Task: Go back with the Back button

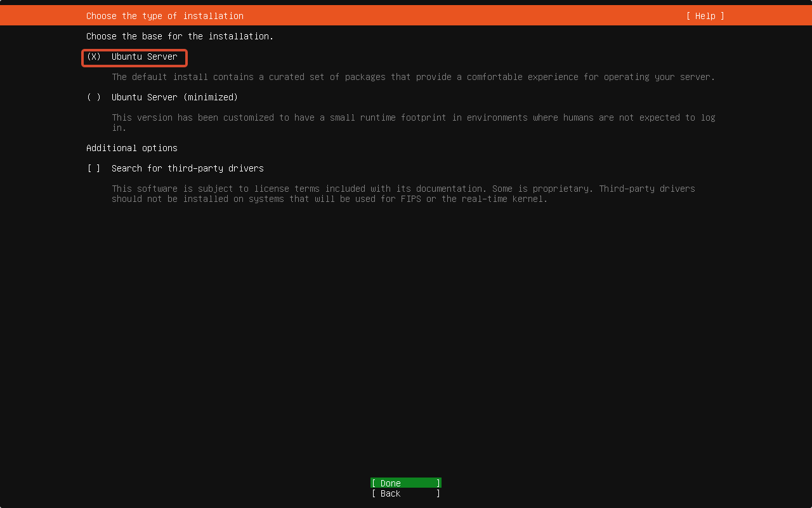Action: point(406,493)
